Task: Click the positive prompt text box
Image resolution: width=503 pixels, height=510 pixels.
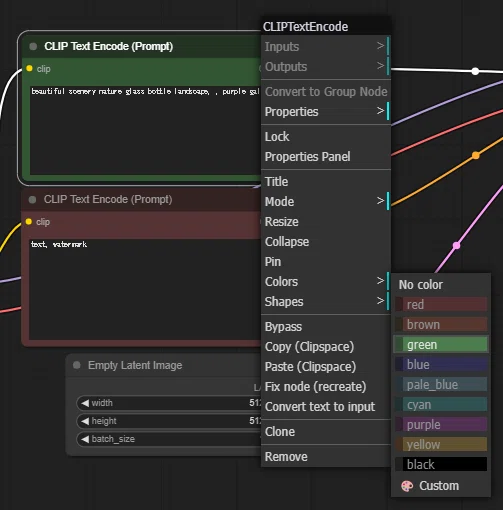Action: 145,130
